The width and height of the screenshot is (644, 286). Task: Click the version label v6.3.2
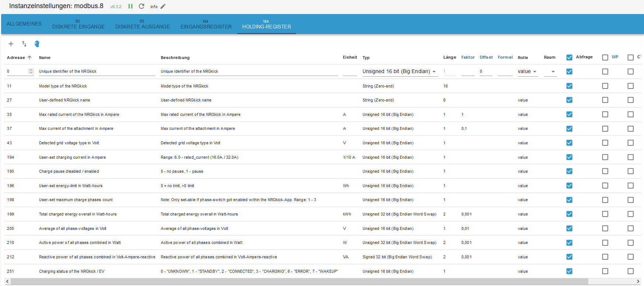(x=116, y=7)
